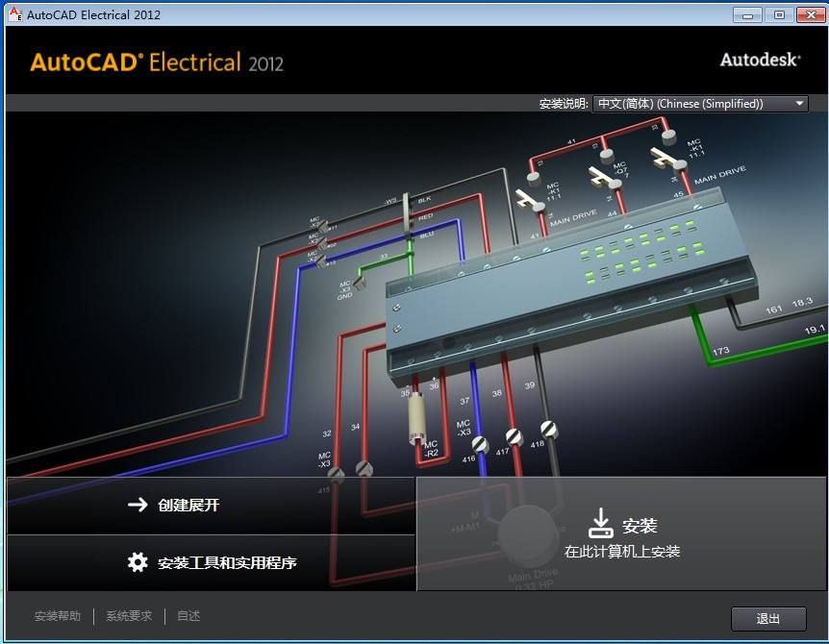
Task: Open the 安装说明 language dropdown
Action: [x=700, y=104]
